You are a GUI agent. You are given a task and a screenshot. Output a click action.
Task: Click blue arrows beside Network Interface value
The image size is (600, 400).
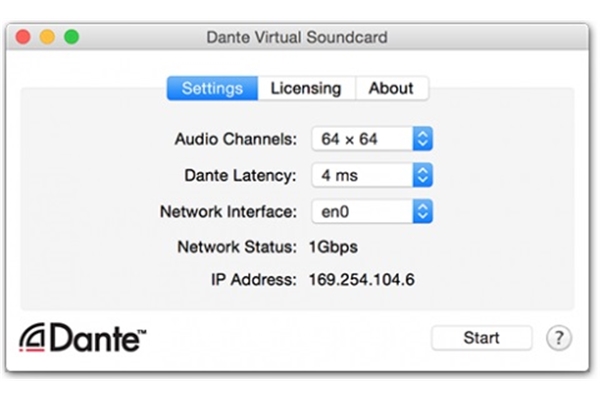point(422,211)
